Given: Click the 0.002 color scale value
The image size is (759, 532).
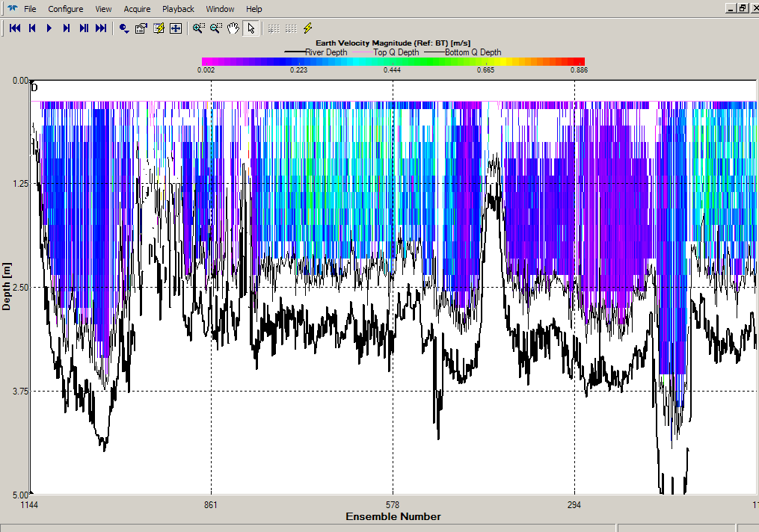Looking at the screenshot, I should 206,69.
